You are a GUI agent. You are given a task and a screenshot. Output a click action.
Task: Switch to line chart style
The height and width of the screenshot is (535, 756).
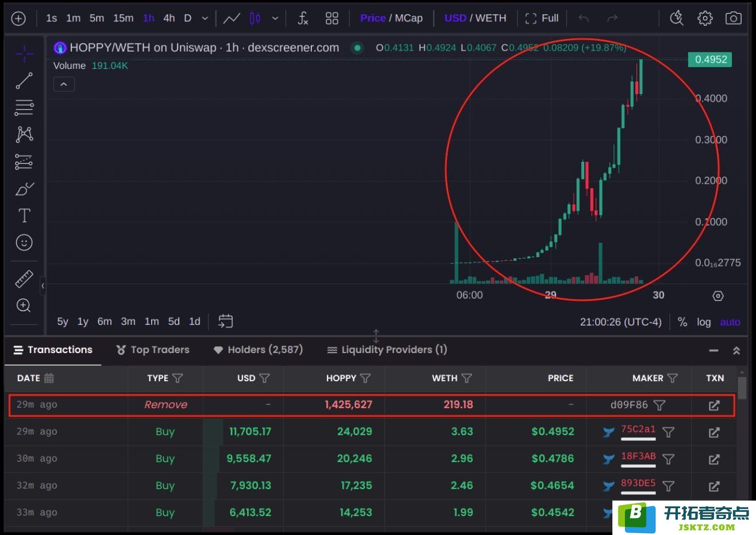[x=232, y=18]
